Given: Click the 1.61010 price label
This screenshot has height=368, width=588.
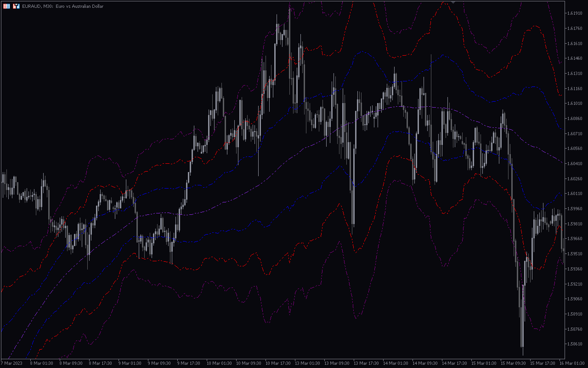Looking at the screenshot, I should [575, 103].
